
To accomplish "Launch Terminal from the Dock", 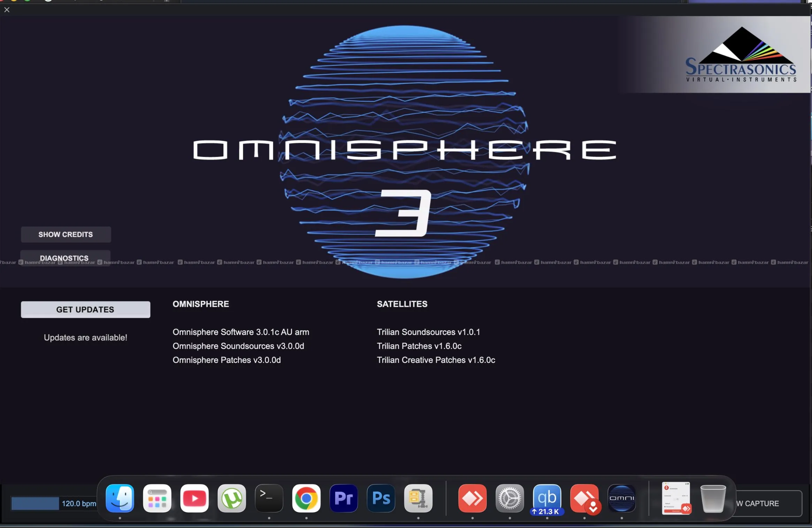I will point(269,498).
